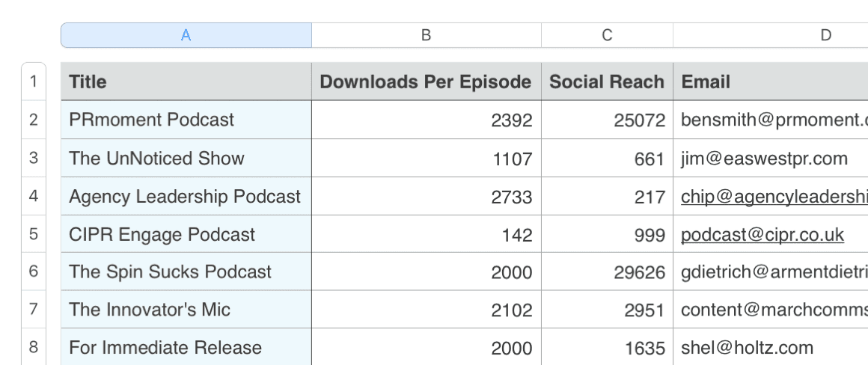This screenshot has height=365, width=868.
Task: Select the shel@holtz.com cell
Action: coord(771,348)
